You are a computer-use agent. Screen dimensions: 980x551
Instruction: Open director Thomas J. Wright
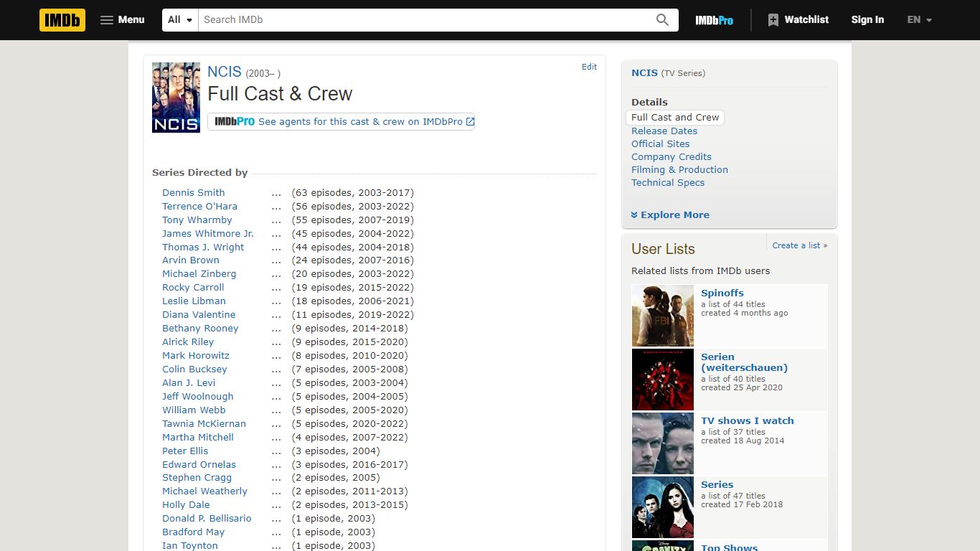pos(203,247)
